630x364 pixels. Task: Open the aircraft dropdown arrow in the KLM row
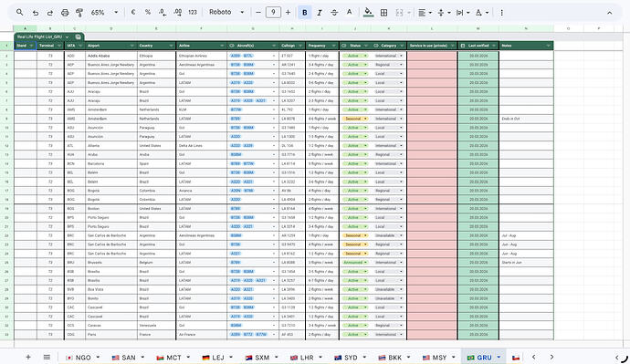click(x=274, y=109)
